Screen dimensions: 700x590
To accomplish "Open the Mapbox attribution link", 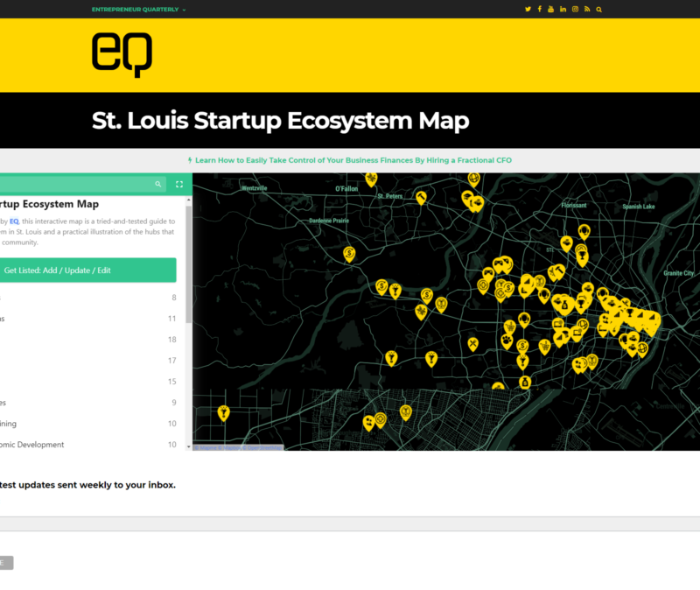I will [x=230, y=447].
